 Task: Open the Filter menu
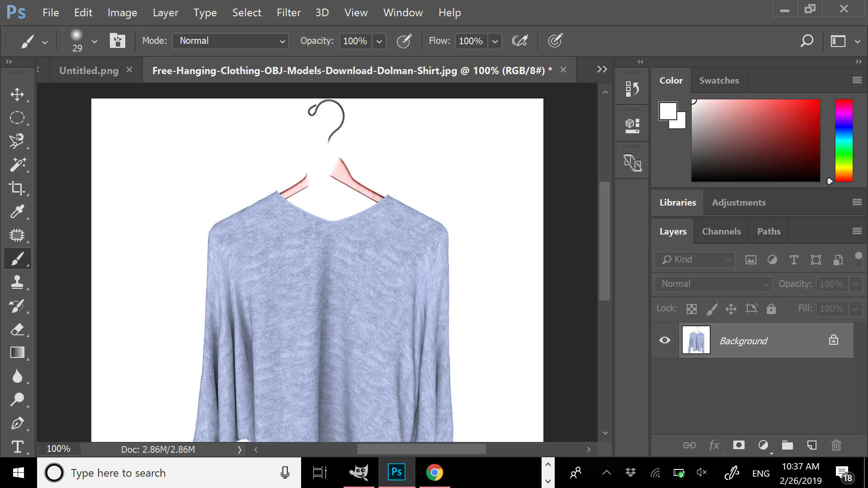click(x=288, y=13)
